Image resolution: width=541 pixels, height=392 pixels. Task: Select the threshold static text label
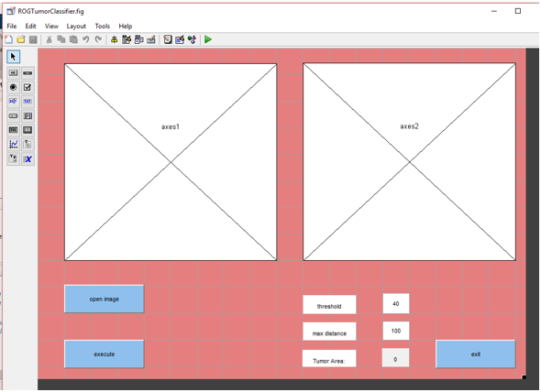click(329, 304)
